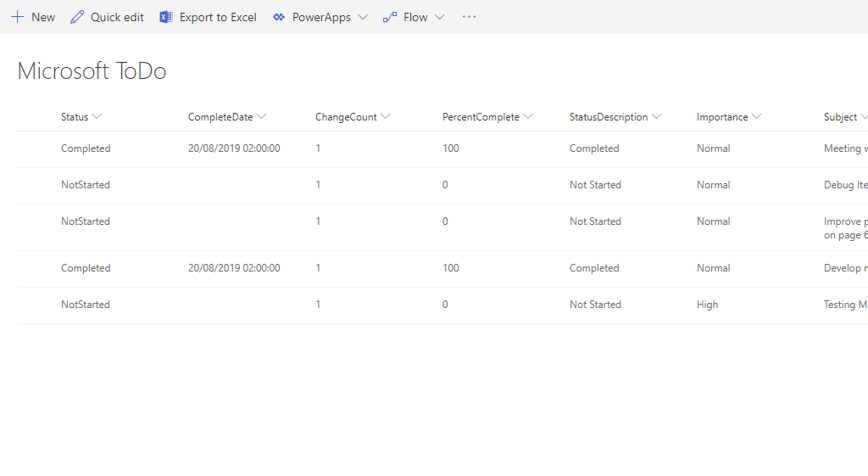Click the New plus icon
The height and width of the screenshot is (476, 868).
17,17
